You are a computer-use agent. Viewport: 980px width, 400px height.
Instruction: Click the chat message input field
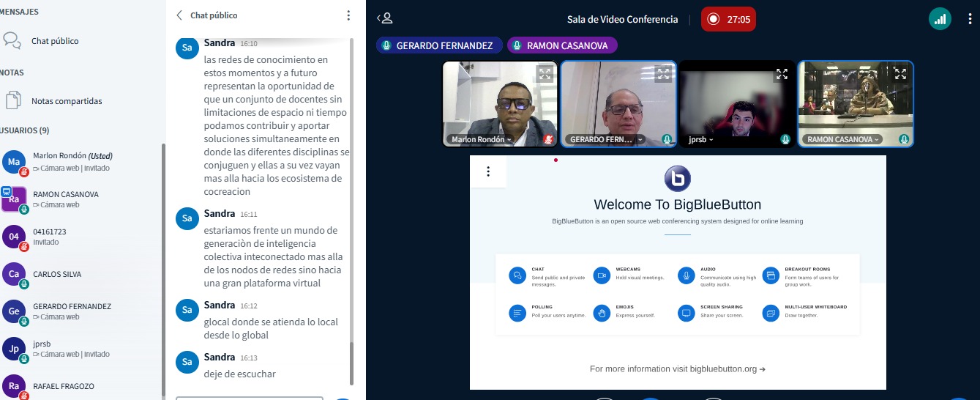(x=249, y=398)
